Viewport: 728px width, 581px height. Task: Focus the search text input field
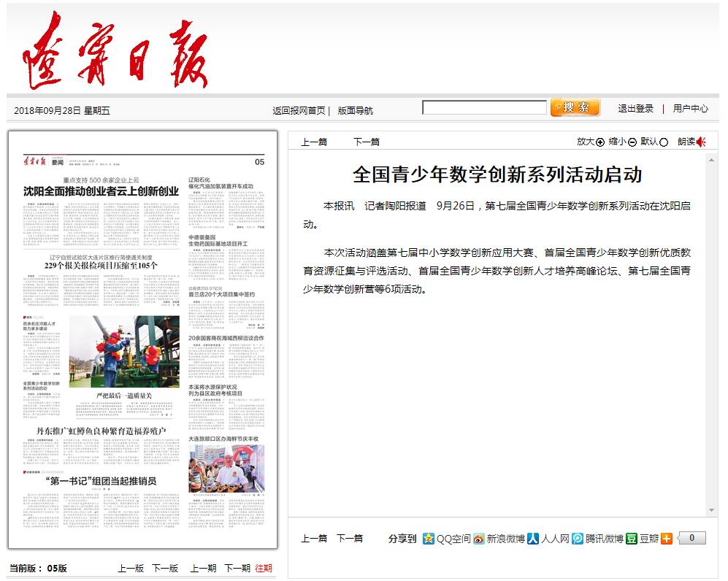[484, 108]
